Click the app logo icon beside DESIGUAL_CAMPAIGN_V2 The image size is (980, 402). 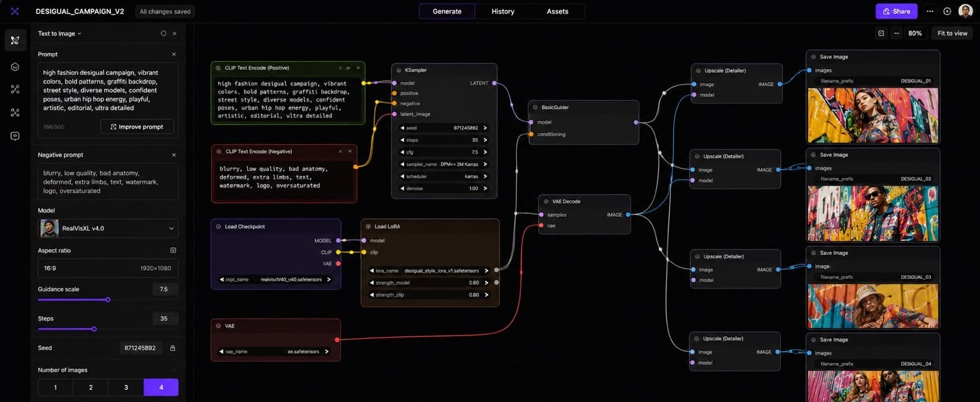coord(15,11)
